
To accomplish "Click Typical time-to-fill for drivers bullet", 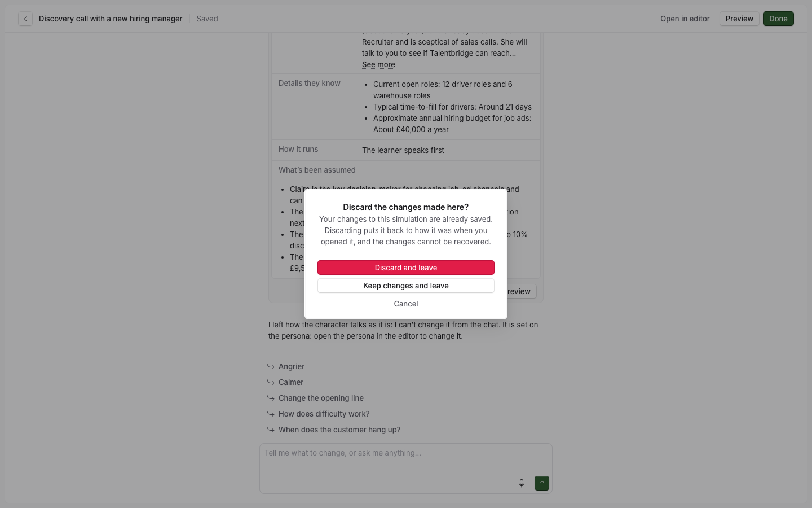I will tap(452, 107).
